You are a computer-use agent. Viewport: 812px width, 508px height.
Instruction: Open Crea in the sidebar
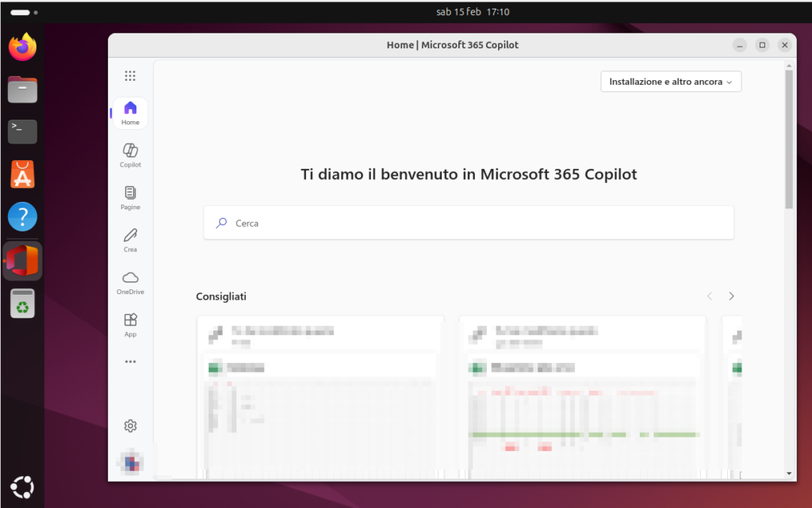pyautogui.click(x=130, y=241)
